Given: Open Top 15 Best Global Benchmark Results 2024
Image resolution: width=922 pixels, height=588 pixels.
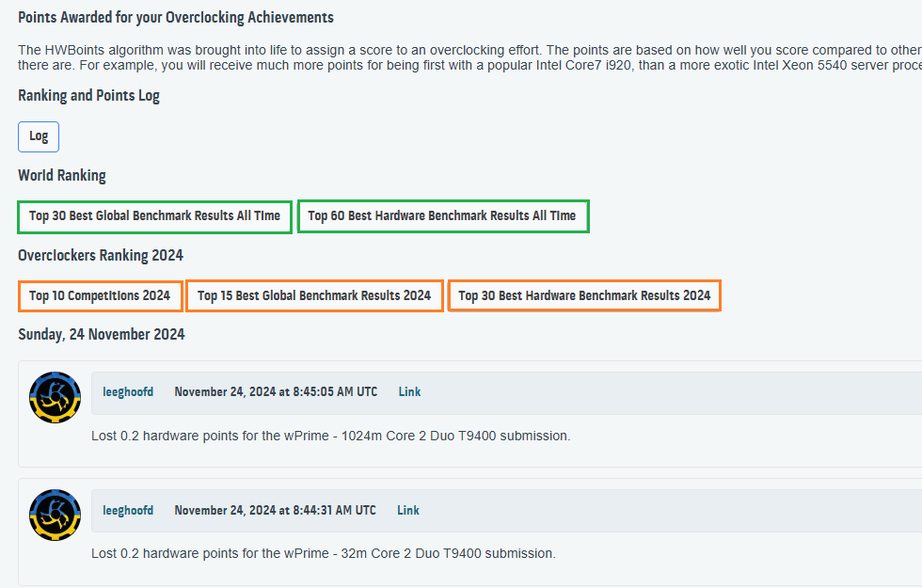Looking at the screenshot, I should 314,295.
